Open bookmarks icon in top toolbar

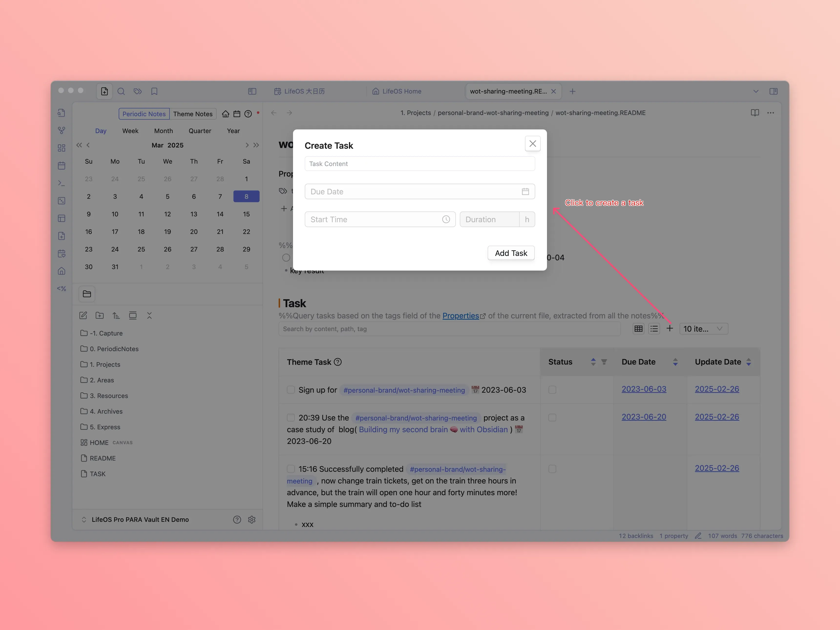point(154,91)
